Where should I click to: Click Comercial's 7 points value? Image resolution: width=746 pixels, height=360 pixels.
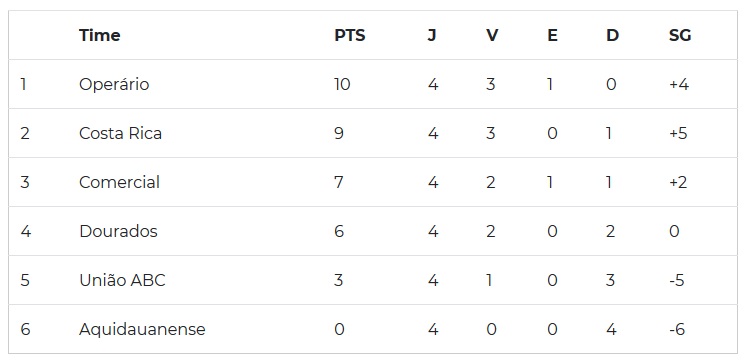[339, 182]
